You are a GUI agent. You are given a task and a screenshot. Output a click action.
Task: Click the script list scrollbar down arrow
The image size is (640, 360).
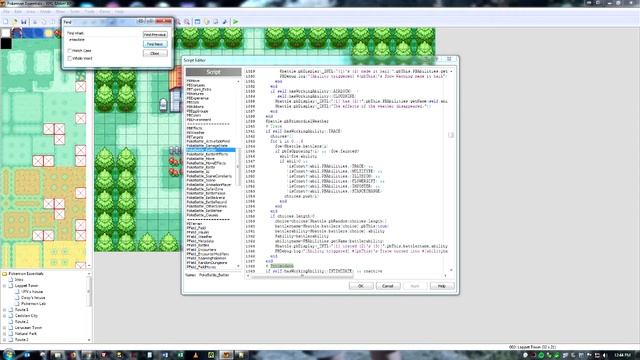point(238,267)
